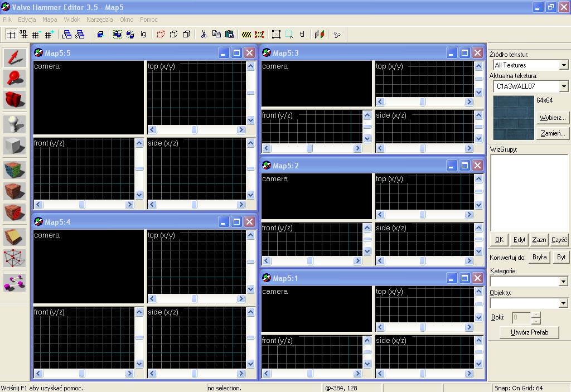Pick the Entity tool (light bulb)
Image resolution: width=571 pixels, height=392 pixels.
pyautogui.click(x=14, y=124)
